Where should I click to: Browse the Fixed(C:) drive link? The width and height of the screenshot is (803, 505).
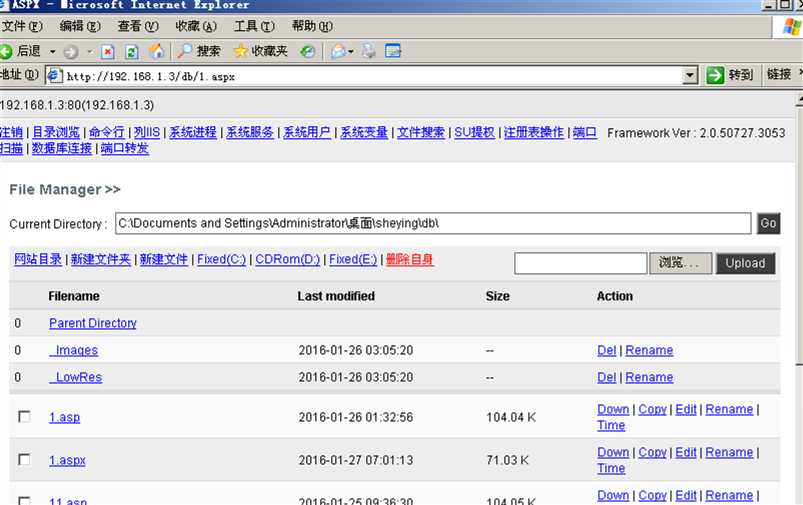click(221, 259)
